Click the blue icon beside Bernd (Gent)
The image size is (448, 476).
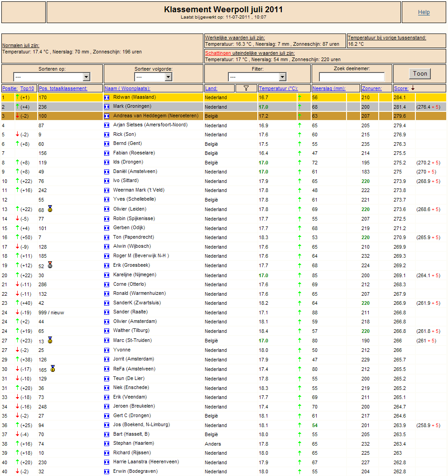tap(106, 144)
